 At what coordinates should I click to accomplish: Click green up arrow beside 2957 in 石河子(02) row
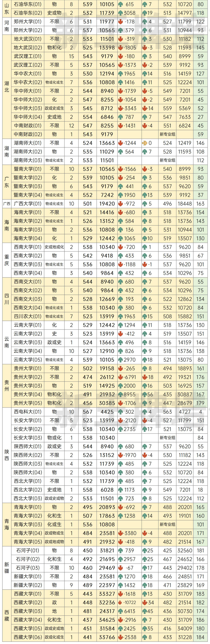click(120, 559)
